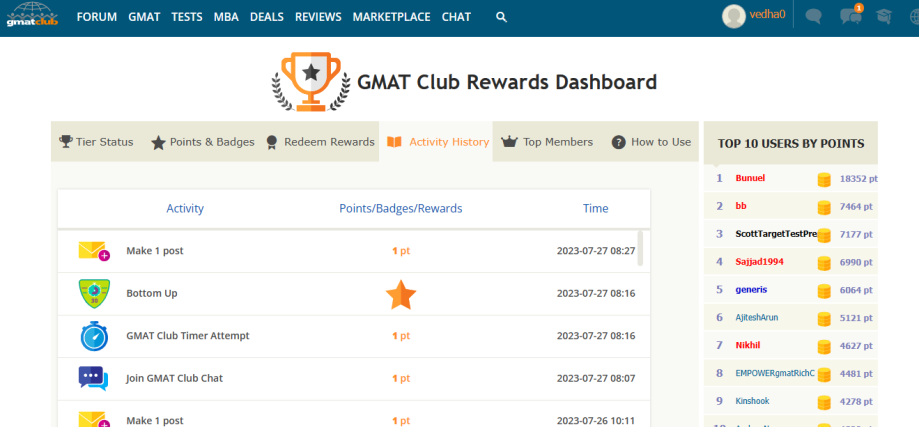The width and height of the screenshot is (919, 427).
Task: Click the GMAT Club Timer stopwatch icon
Action: pyautogui.click(x=94, y=336)
